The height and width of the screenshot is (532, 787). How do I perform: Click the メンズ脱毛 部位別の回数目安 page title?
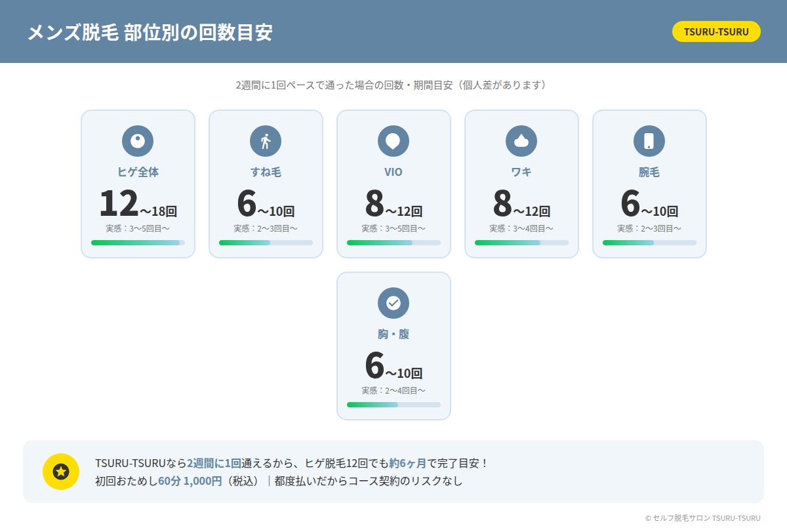click(x=150, y=32)
